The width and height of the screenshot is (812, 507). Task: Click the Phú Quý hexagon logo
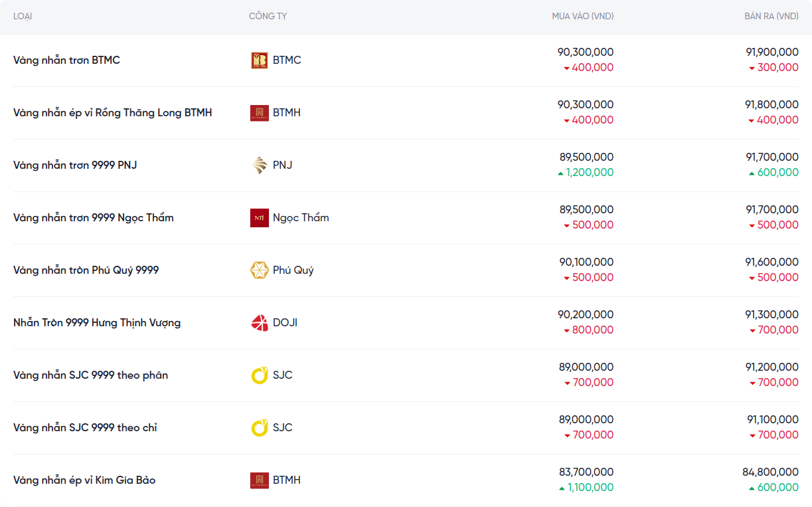[259, 270]
